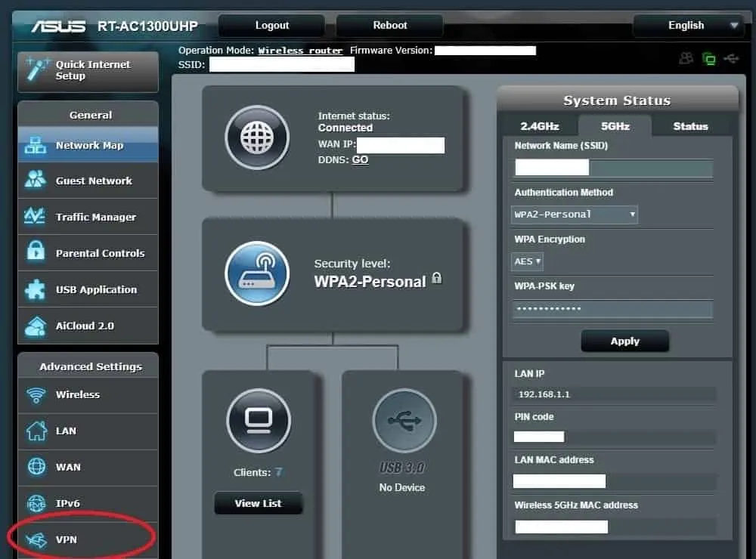Open Authentication Method dropdown WPA2-Personal

pos(575,215)
